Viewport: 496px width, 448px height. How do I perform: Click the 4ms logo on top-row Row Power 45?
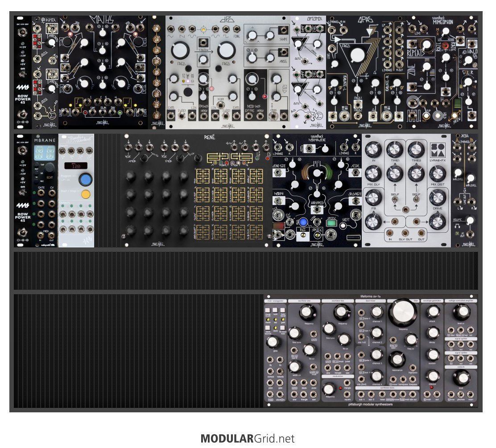point(22,87)
